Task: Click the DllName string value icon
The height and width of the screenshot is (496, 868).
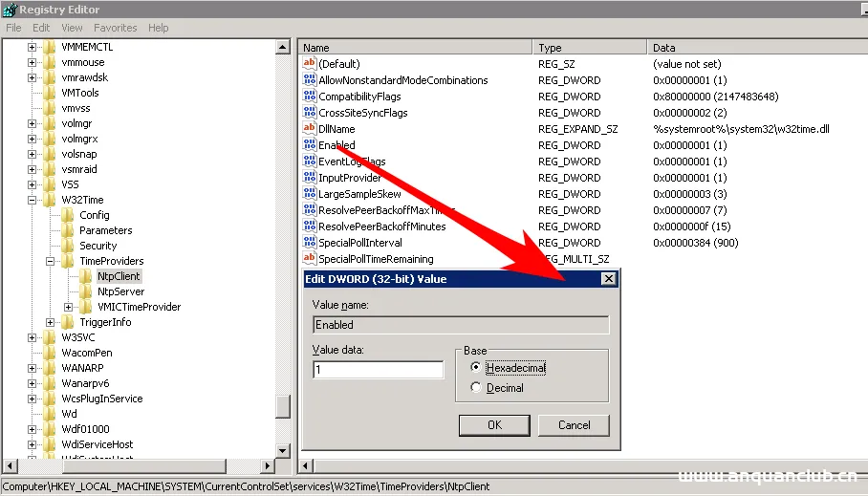Action: (309, 129)
